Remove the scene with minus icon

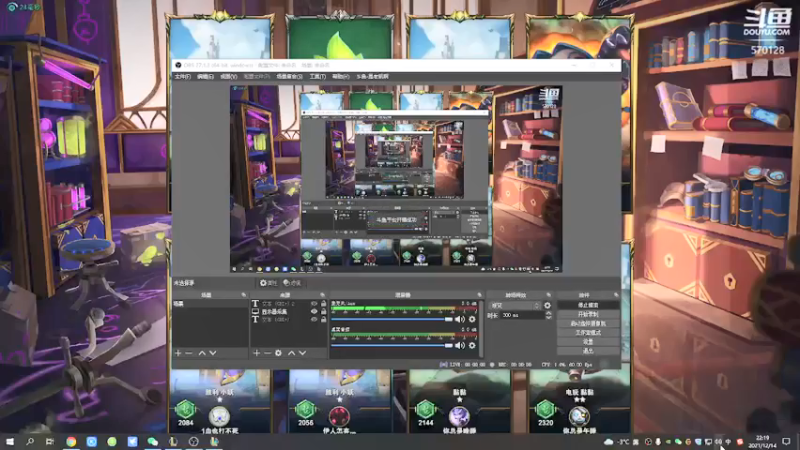189,353
